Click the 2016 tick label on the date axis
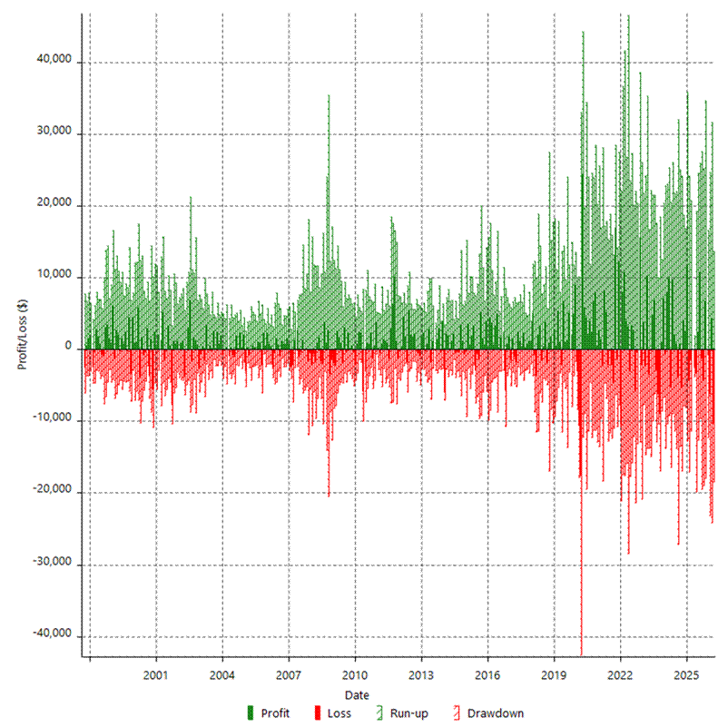The image size is (728, 727). pyautogui.click(x=487, y=675)
